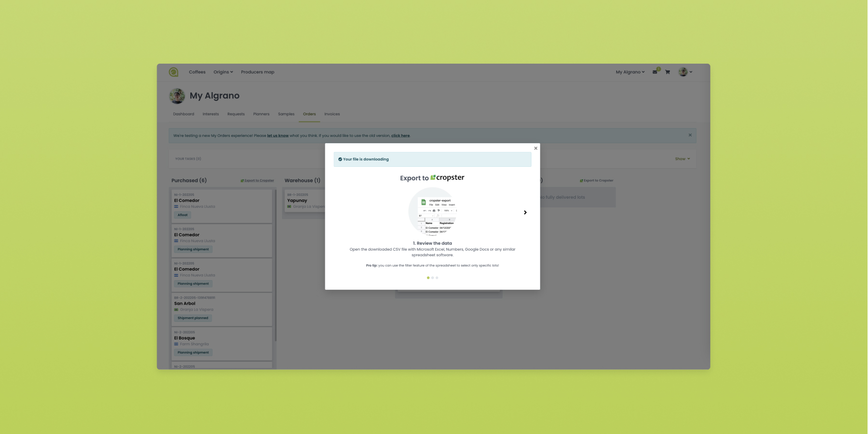Screen dimensions: 868x434
Task: Open the Coffees page
Action: pos(197,72)
